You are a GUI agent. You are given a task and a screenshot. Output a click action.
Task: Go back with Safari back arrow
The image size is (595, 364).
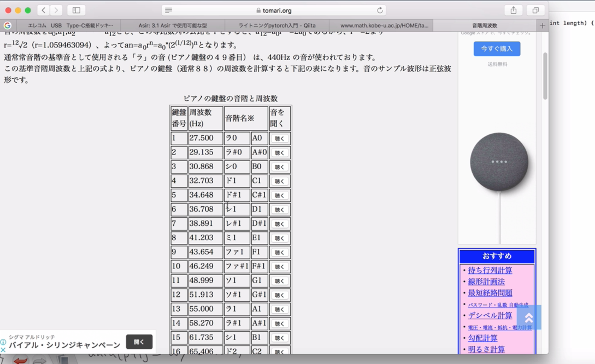[x=44, y=10]
